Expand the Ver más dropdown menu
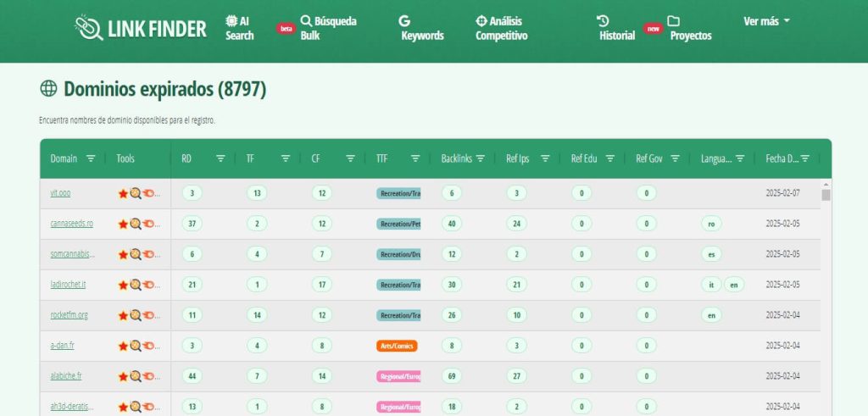Screen dimensions: 868x416 pyautogui.click(x=766, y=21)
